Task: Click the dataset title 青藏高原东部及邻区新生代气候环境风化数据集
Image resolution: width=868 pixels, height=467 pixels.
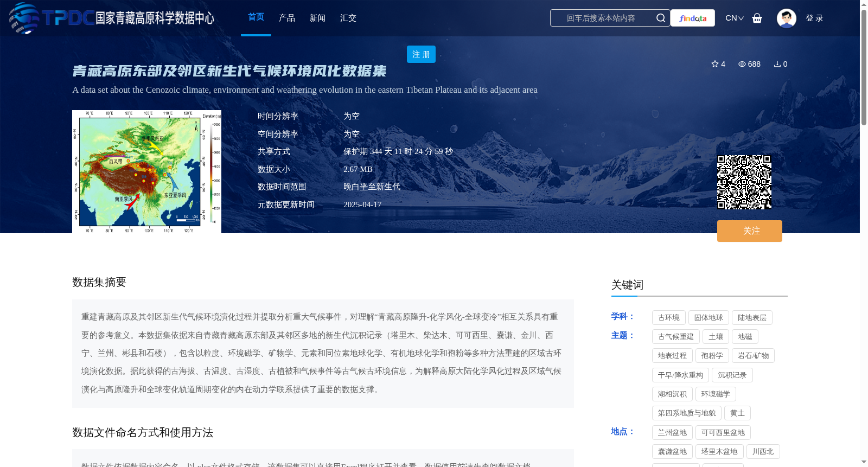Action: pyautogui.click(x=229, y=71)
